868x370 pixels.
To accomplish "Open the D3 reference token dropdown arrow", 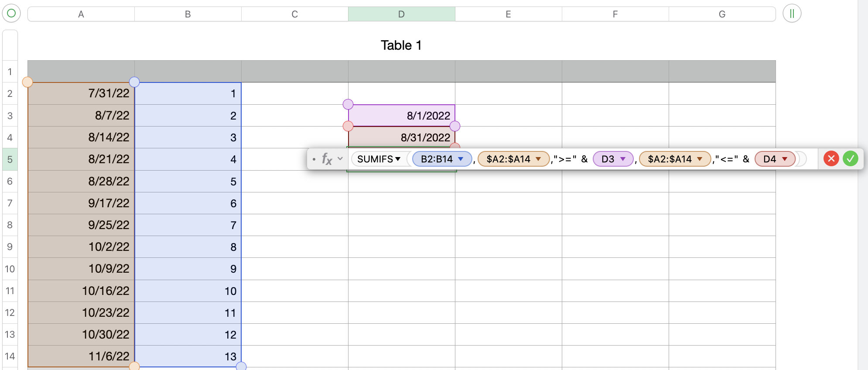I will coord(623,159).
